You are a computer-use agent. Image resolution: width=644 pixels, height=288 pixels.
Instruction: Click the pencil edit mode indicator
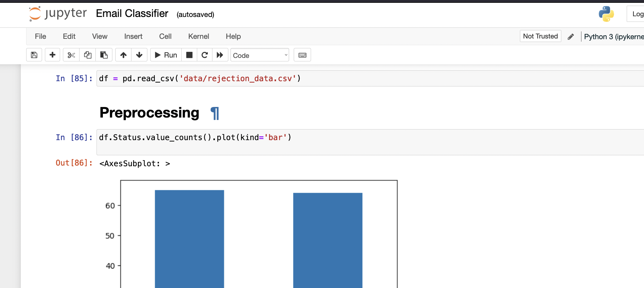click(x=571, y=37)
